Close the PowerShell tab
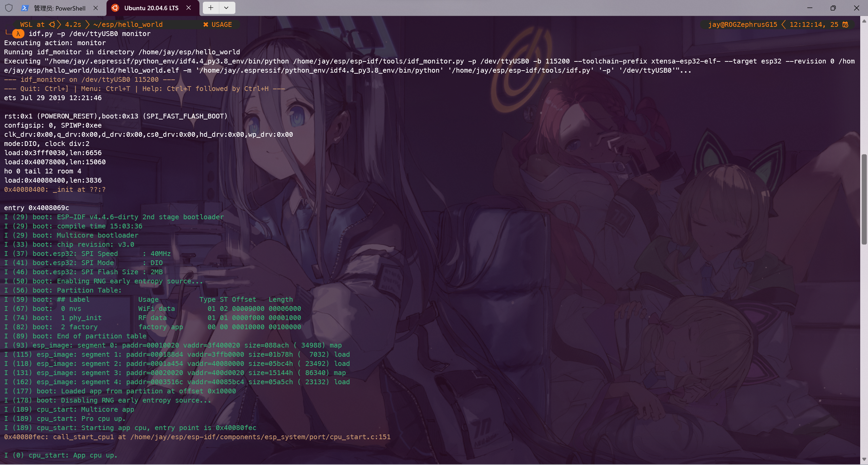 pos(96,8)
